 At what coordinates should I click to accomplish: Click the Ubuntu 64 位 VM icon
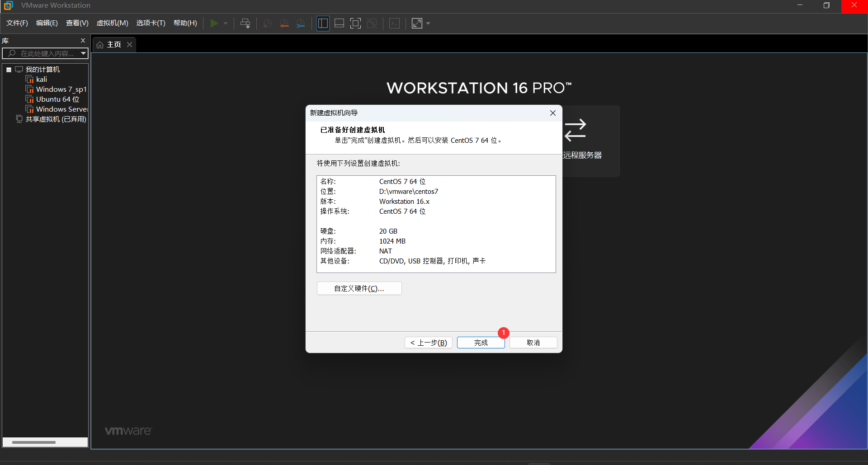(x=30, y=99)
